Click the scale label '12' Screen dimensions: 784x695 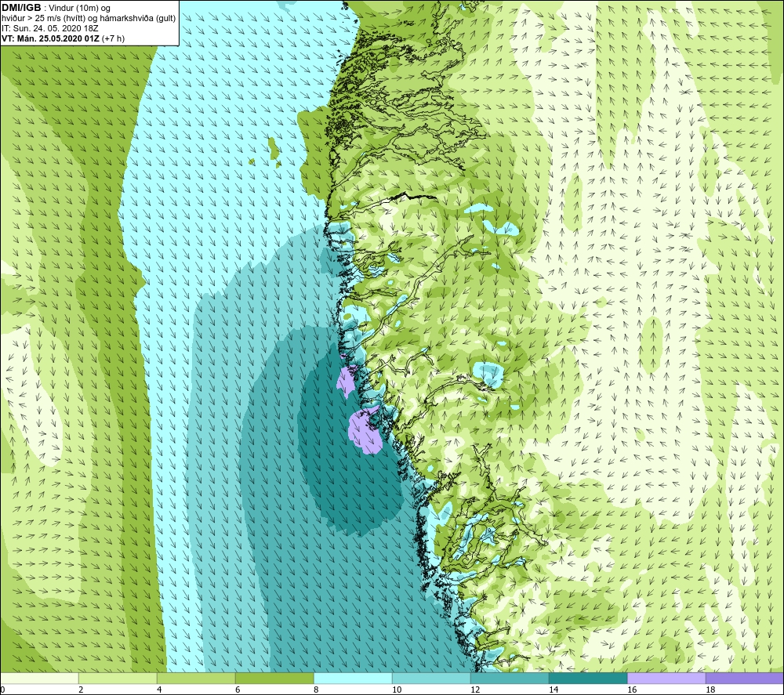pos(475,690)
